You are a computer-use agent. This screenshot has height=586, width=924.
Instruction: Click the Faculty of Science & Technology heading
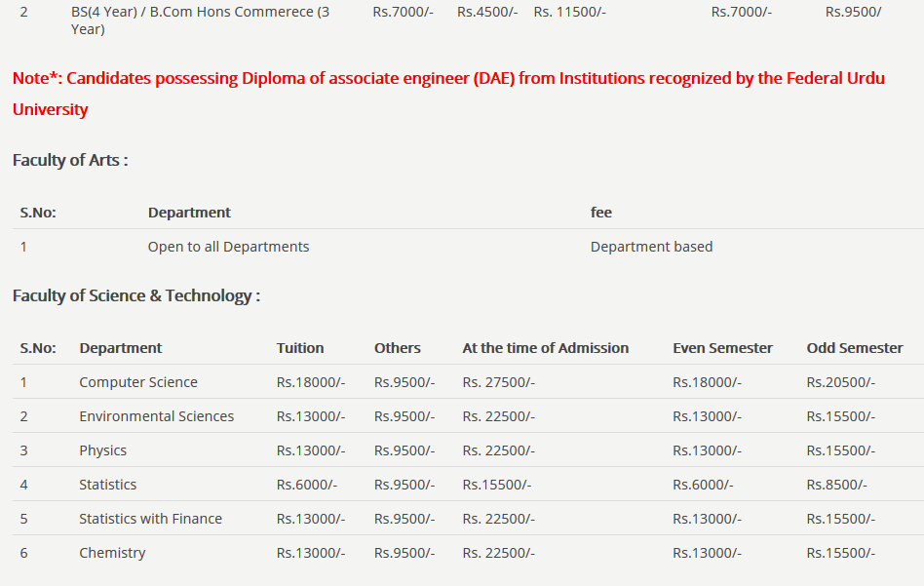coord(136,295)
